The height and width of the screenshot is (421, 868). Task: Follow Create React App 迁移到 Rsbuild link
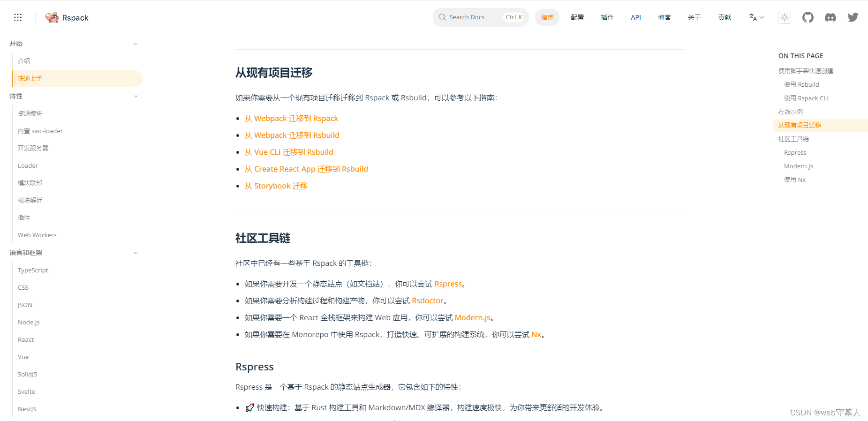pos(306,169)
